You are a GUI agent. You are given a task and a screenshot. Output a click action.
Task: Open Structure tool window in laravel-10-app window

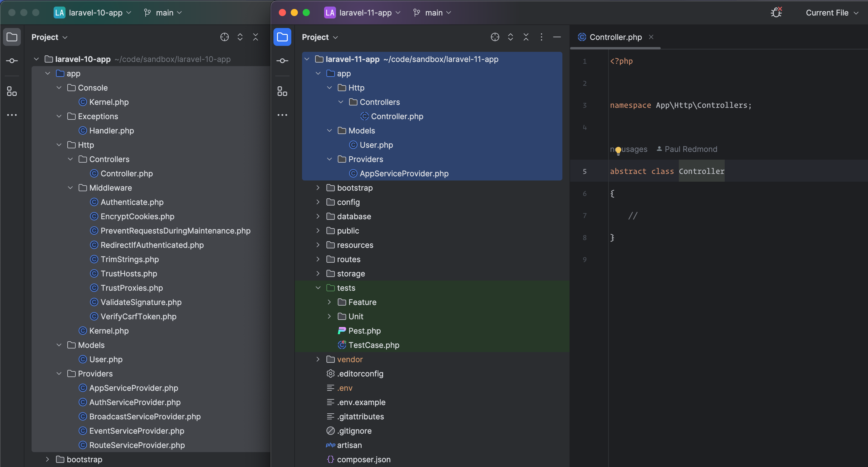12,91
